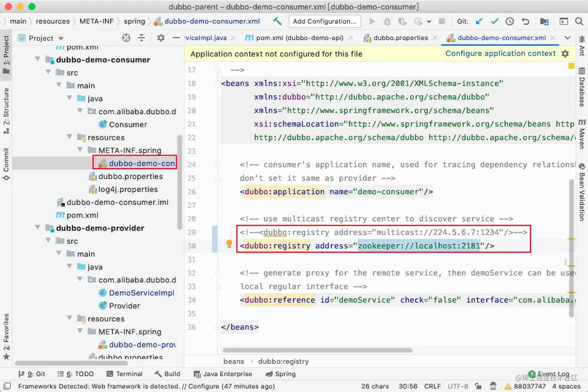The image size is (588, 392).
Task: Open the Spring tool window
Action: coord(280,374)
